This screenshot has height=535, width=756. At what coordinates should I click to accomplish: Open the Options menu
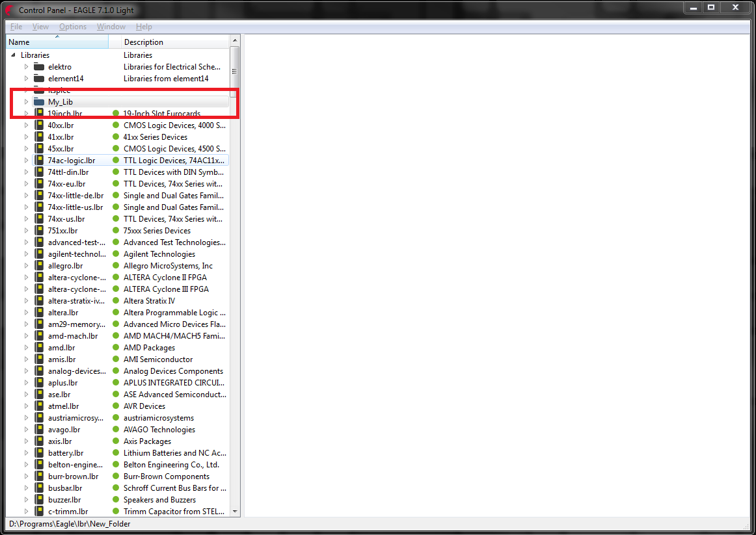72,27
